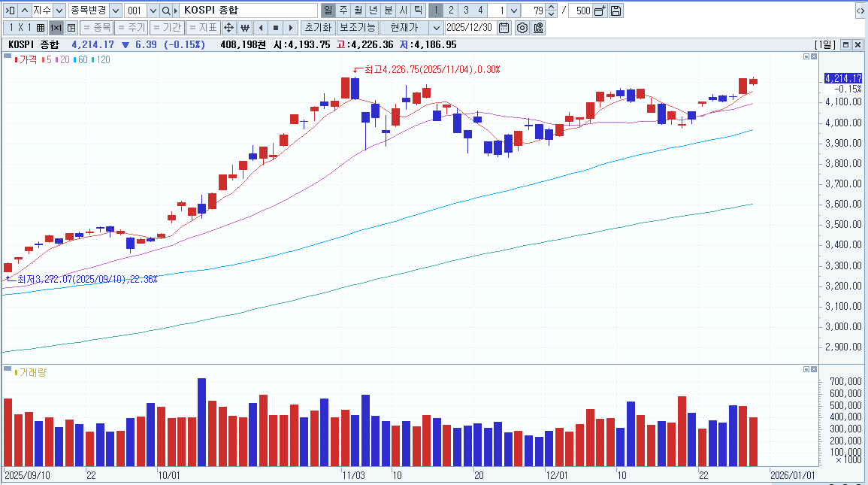The width and height of the screenshot is (868, 485).
Task: Increase the 79 bar count stepper
Action: tap(552, 8)
